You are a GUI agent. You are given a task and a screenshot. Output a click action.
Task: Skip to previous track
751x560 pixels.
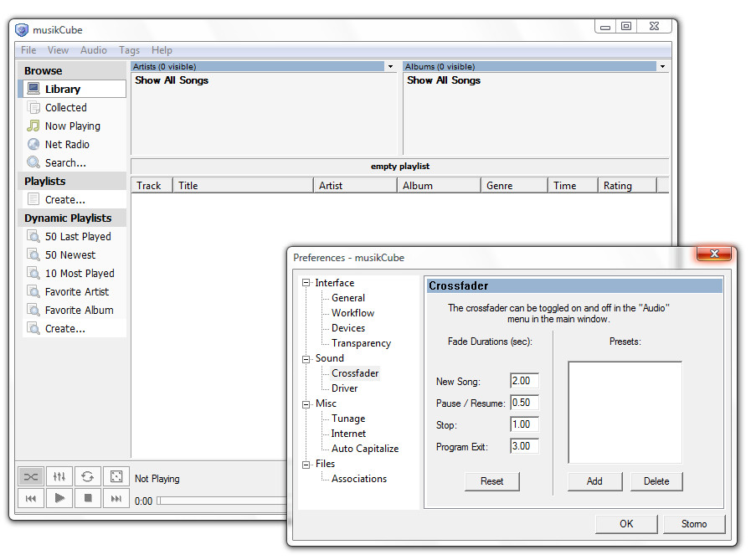[31, 498]
